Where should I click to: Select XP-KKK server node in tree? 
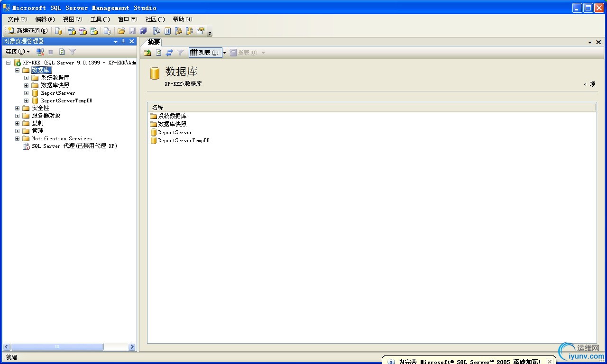79,63
